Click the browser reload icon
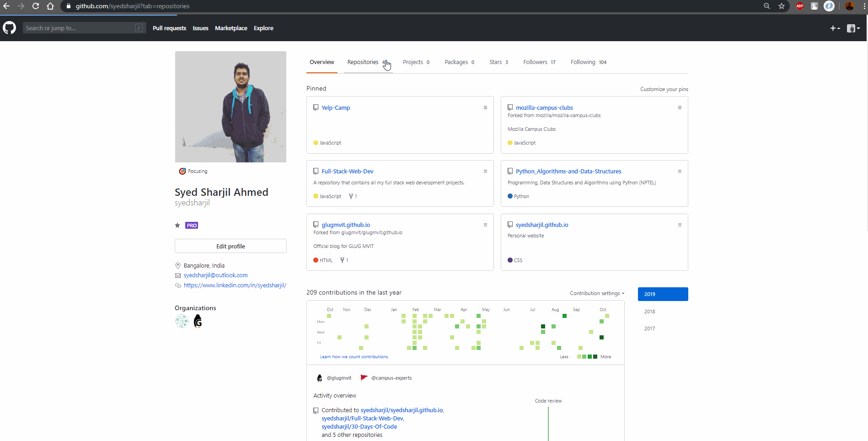The width and height of the screenshot is (868, 441). click(36, 6)
